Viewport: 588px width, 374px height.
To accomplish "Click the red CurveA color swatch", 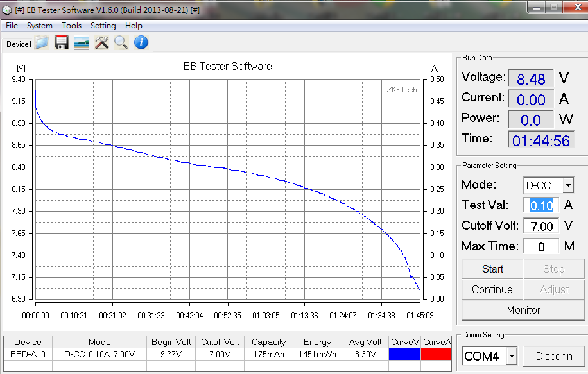I will (x=437, y=354).
